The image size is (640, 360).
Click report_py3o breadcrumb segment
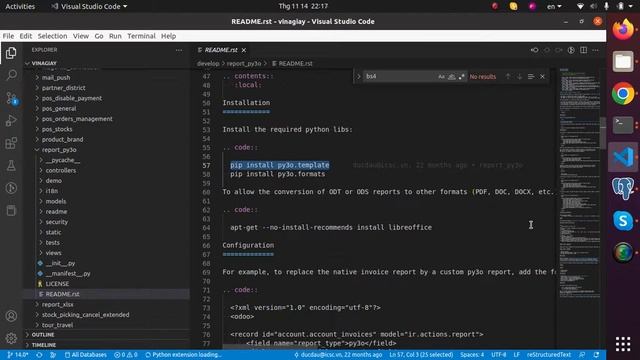point(244,64)
